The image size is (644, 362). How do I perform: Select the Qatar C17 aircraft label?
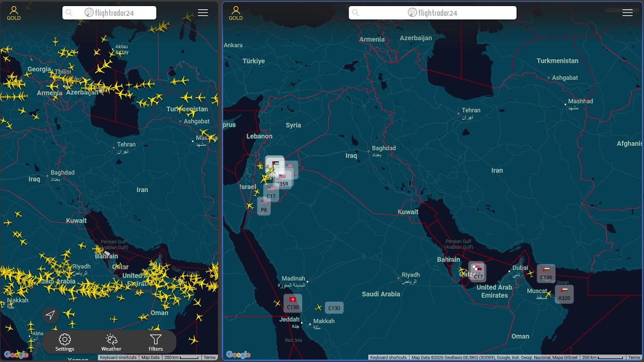(477, 272)
